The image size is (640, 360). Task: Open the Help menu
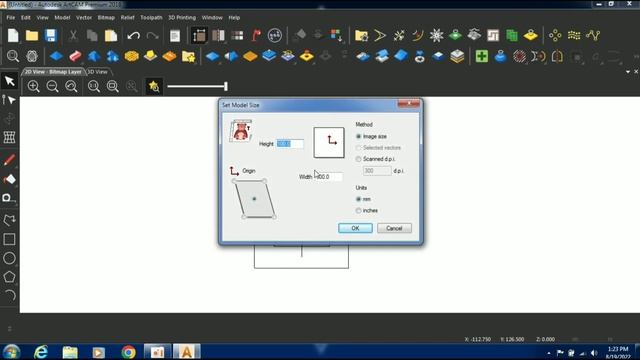pyautogui.click(x=234, y=18)
